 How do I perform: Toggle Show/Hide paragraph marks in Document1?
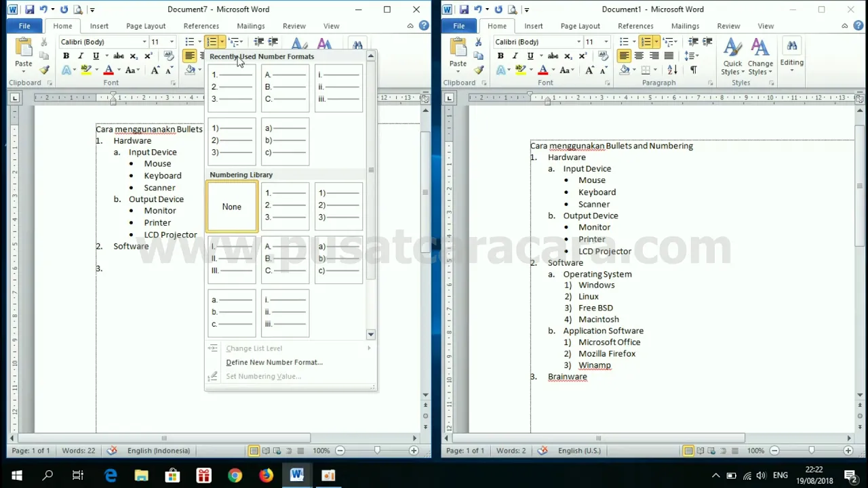point(693,70)
